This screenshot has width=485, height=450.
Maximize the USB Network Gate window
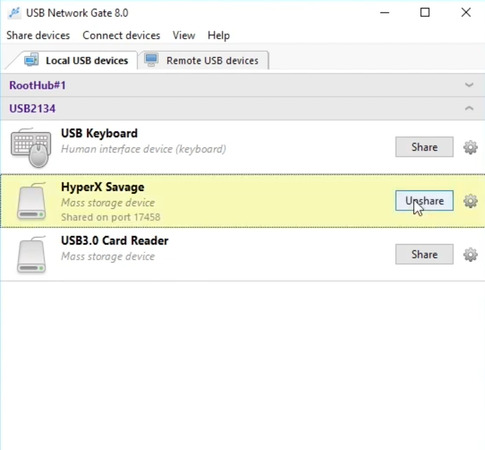click(425, 13)
